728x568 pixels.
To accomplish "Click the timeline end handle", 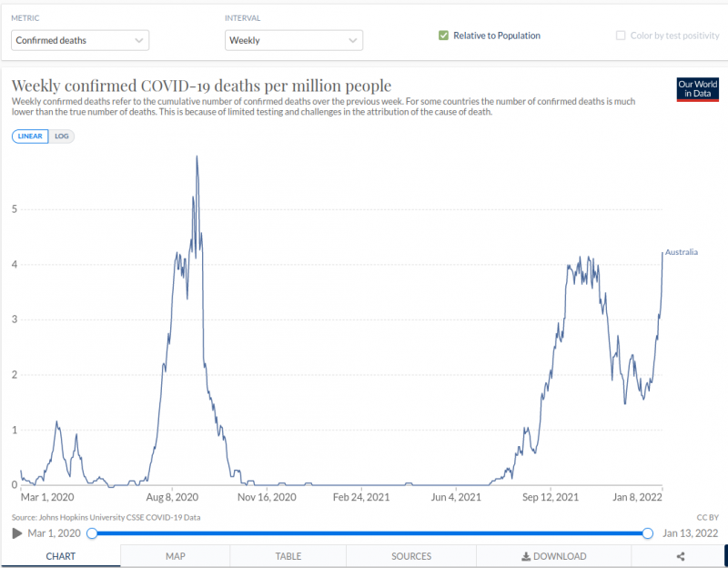I will point(647,532).
